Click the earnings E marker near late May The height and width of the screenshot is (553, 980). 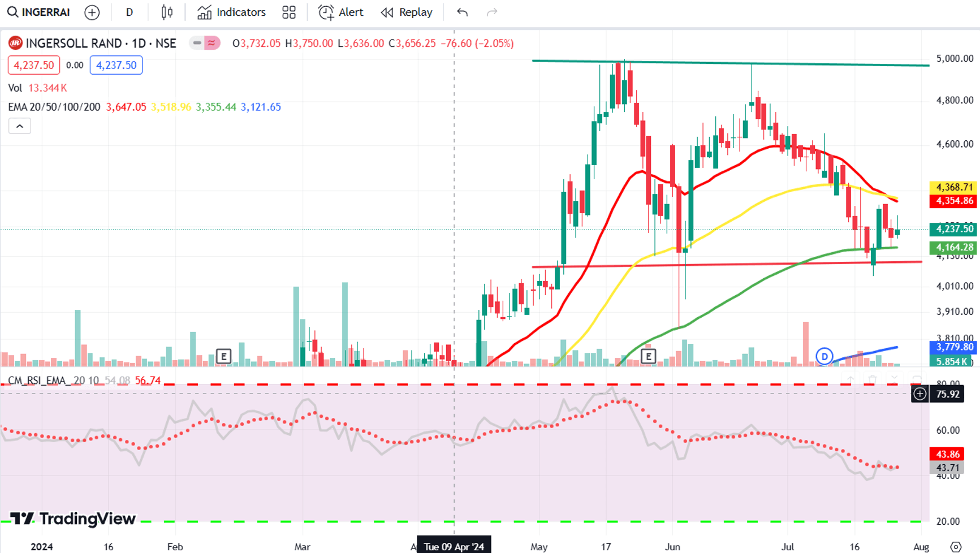648,356
